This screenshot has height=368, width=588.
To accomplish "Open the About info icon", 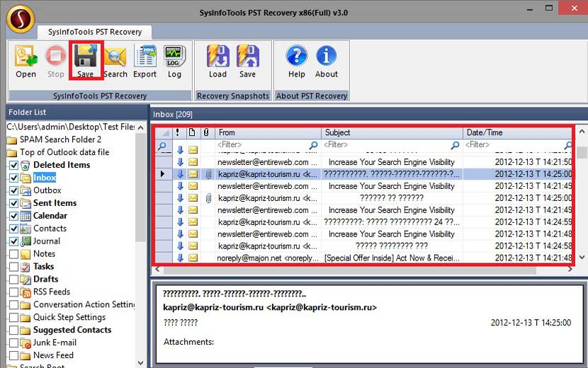I will coord(327,62).
